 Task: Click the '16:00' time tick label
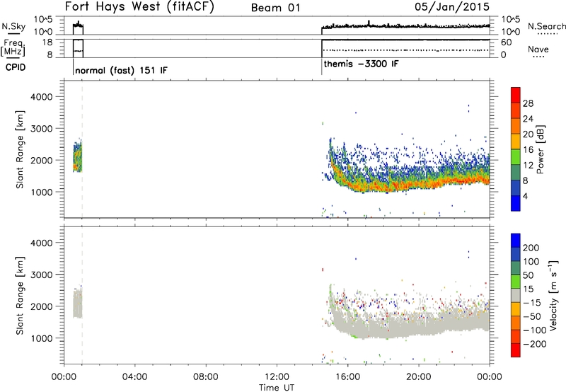(347, 377)
